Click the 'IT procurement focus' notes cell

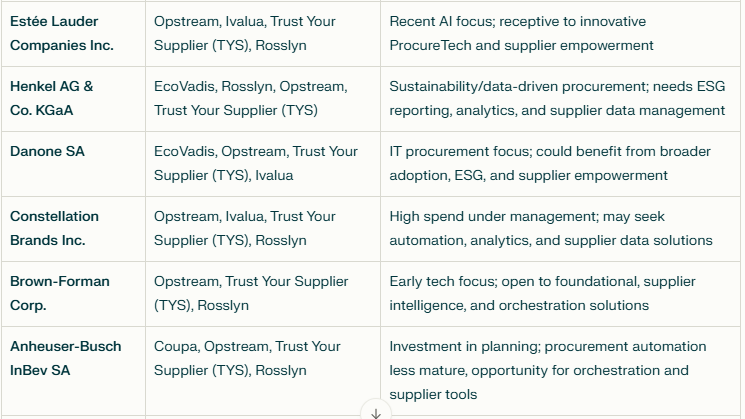(549, 163)
